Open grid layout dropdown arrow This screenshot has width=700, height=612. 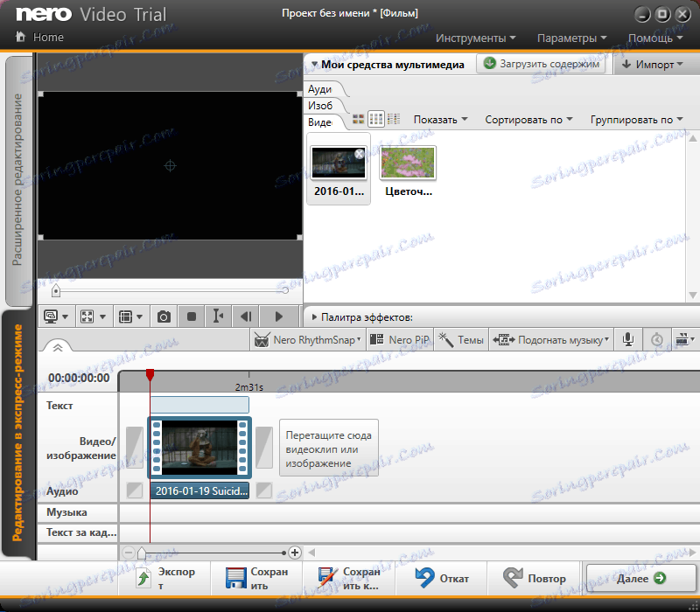click(x=139, y=317)
